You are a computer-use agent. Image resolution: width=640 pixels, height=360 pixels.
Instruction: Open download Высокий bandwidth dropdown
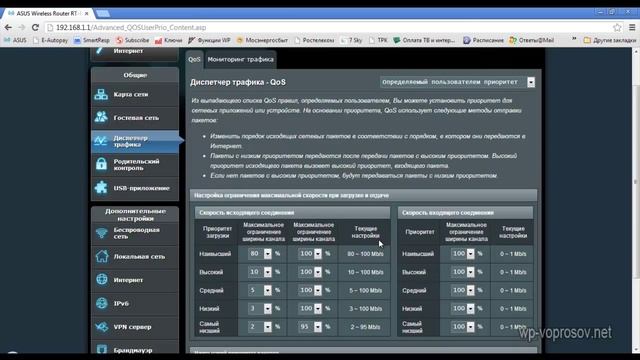click(x=462, y=272)
